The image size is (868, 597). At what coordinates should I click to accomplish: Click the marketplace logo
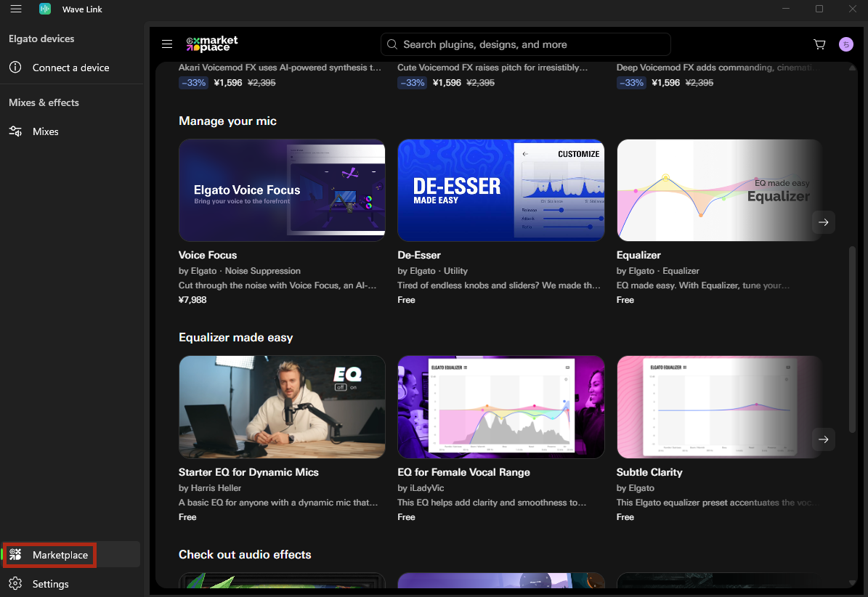(x=212, y=44)
